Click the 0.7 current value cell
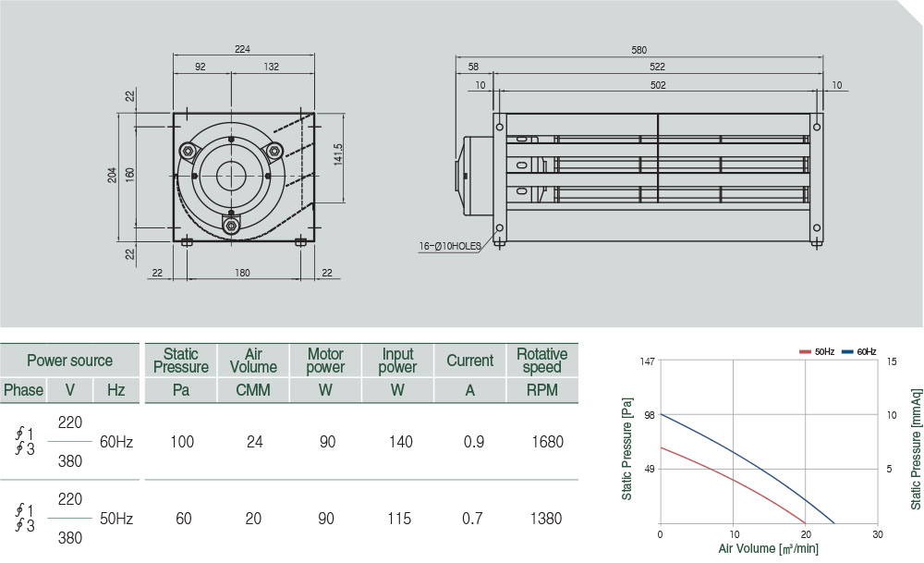 (472, 519)
